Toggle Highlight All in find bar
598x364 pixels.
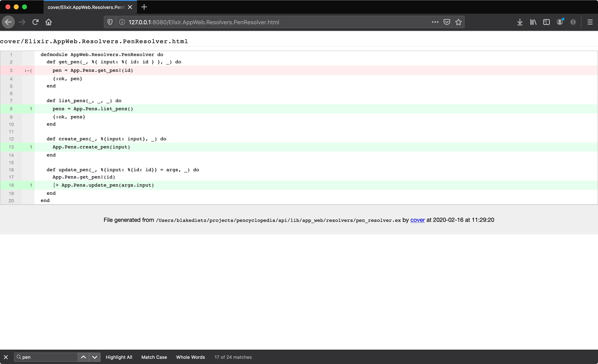click(119, 357)
